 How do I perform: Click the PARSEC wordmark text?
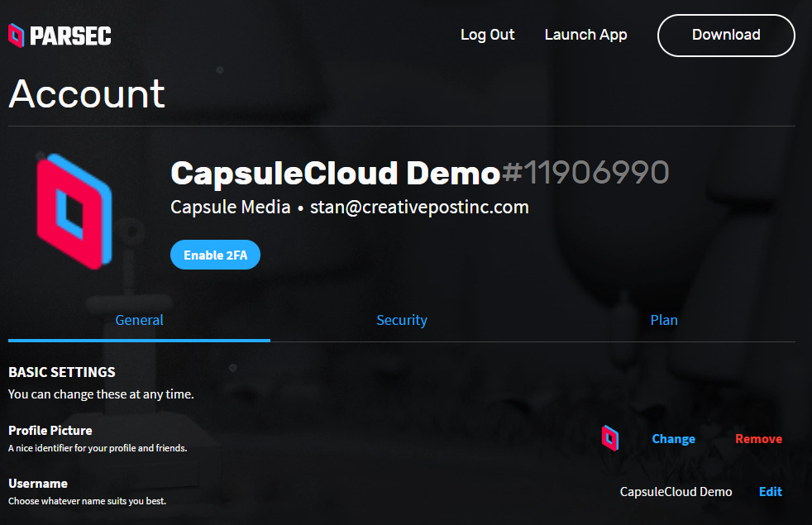coord(70,36)
